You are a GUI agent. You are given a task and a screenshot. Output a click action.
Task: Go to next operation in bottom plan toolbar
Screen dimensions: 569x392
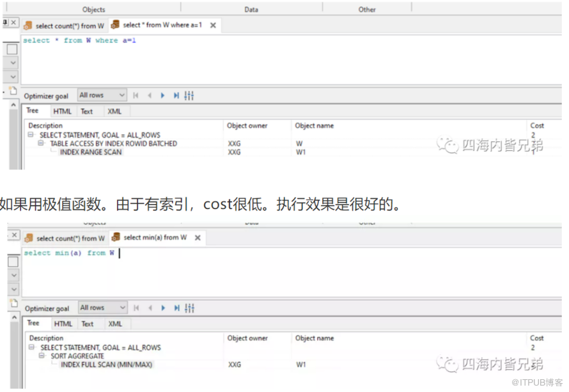[x=163, y=308]
